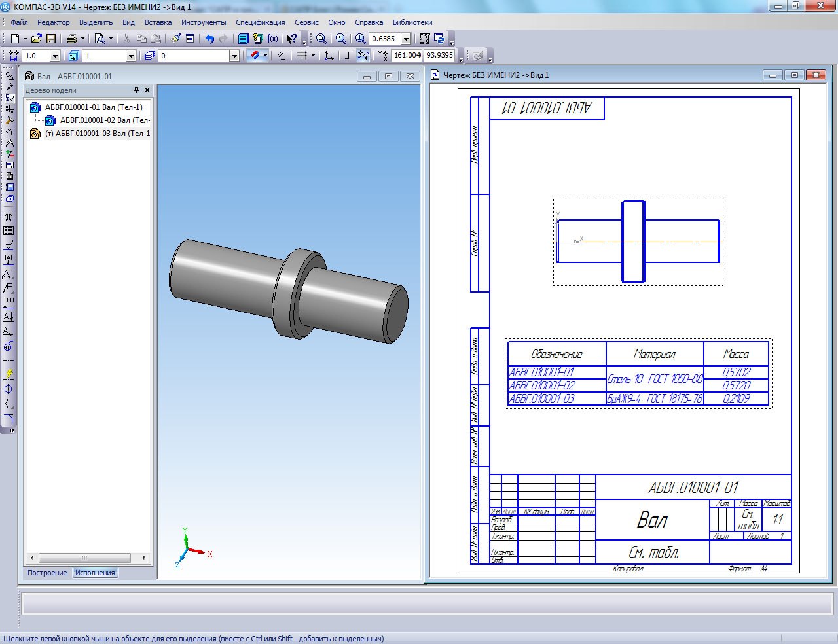The height and width of the screenshot is (644, 838).
Task: Open zoom scale dropdown showing 0.6585
Action: pos(406,39)
